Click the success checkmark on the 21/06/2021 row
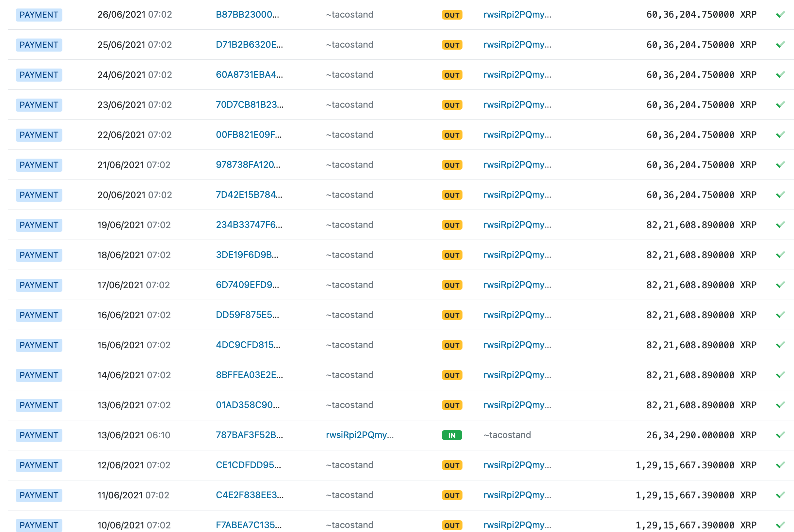The width and height of the screenshot is (794, 532). click(780, 165)
